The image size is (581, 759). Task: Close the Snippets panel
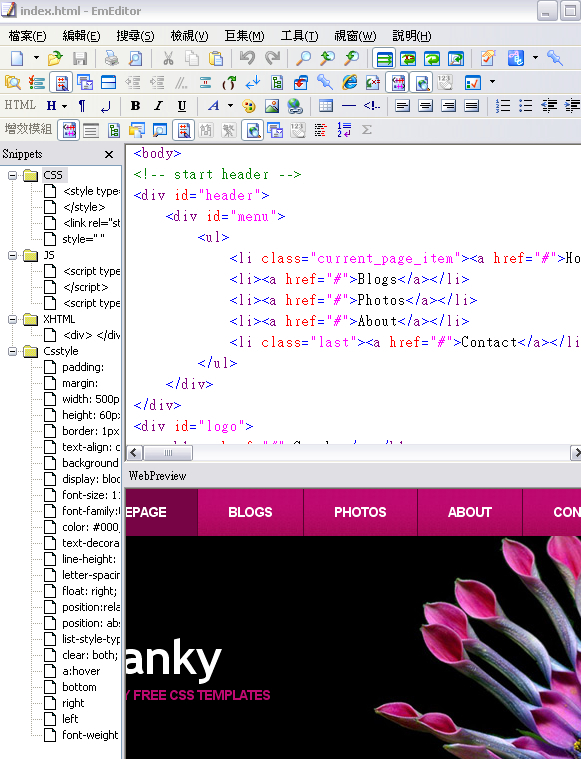tap(109, 154)
